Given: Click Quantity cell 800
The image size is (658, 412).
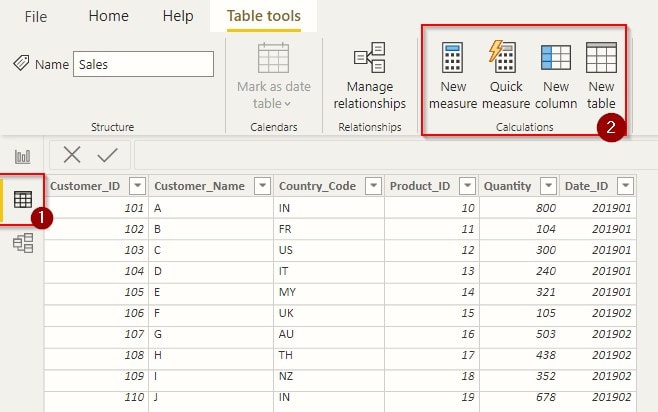Looking at the screenshot, I should (x=519, y=208).
